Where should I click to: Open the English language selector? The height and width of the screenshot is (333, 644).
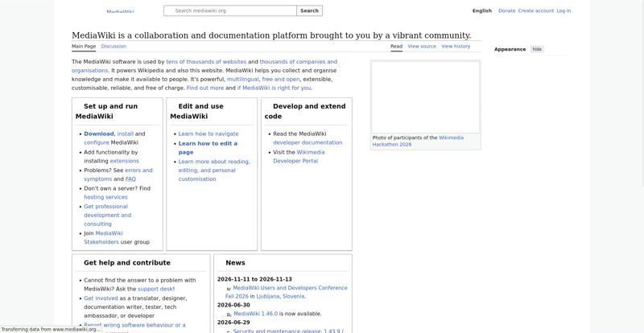[x=481, y=10]
